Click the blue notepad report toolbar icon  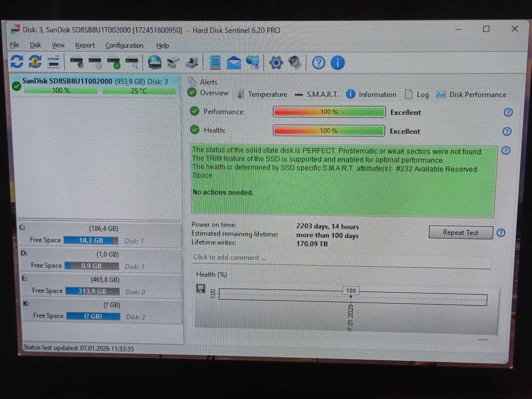click(x=215, y=63)
